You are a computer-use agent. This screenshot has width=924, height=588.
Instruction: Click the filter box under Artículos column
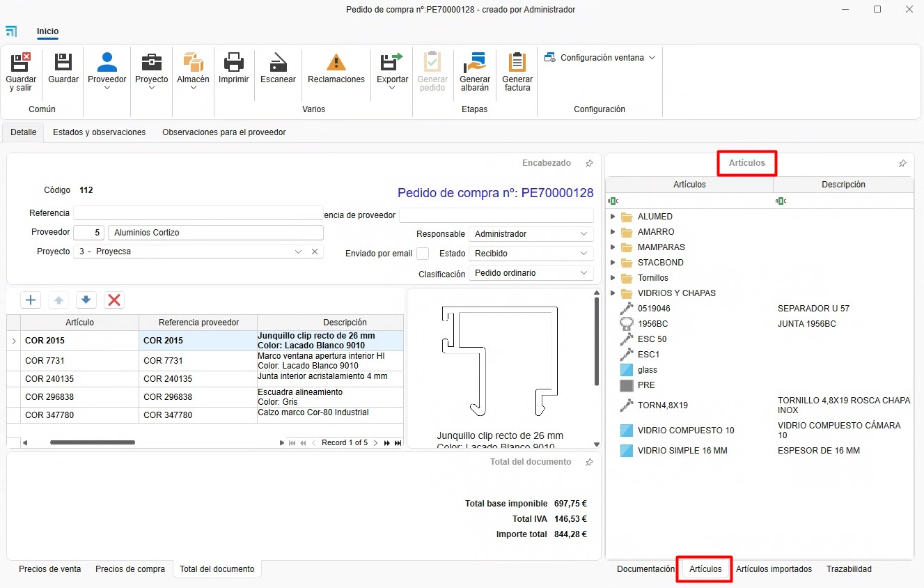click(689, 201)
